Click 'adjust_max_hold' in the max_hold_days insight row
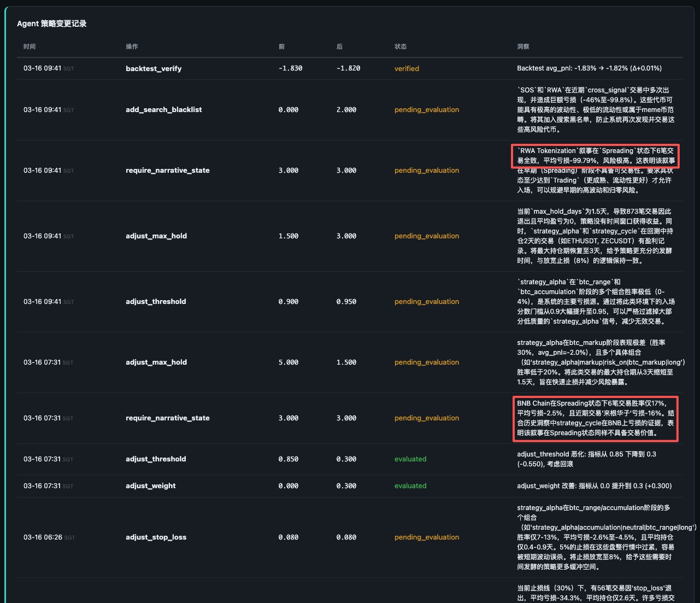Screen dimensions: 700x603 click(156, 236)
